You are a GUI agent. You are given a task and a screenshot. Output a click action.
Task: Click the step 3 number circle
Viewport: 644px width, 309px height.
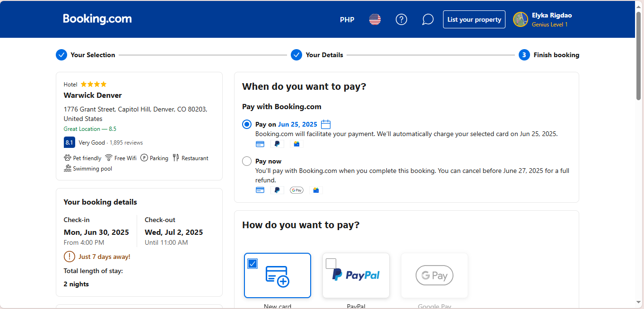tap(524, 55)
